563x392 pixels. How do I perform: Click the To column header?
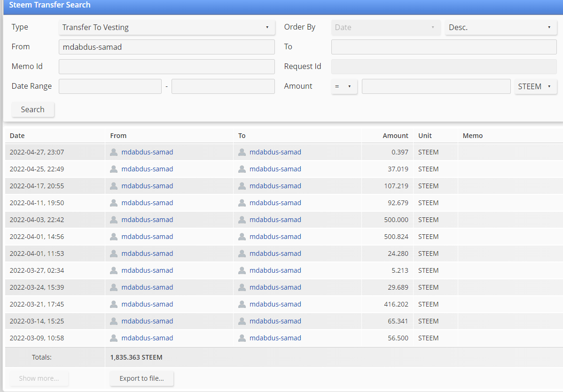click(x=242, y=136)
